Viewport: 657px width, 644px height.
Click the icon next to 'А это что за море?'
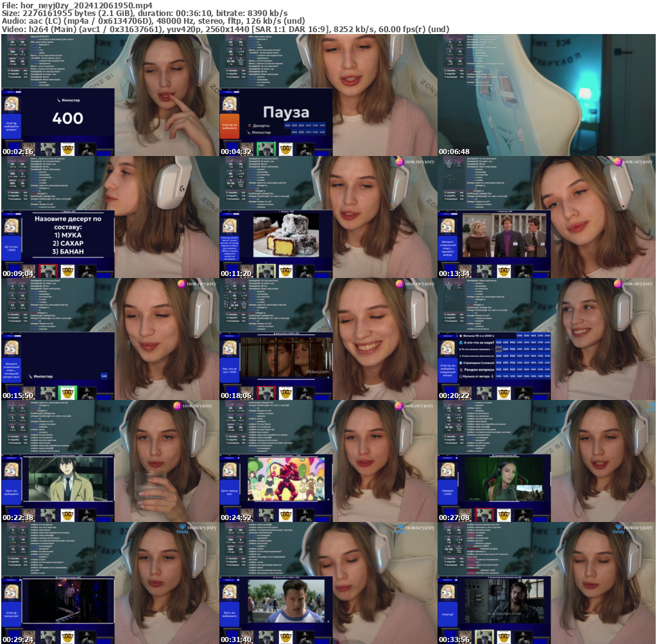tap(460, 343)
